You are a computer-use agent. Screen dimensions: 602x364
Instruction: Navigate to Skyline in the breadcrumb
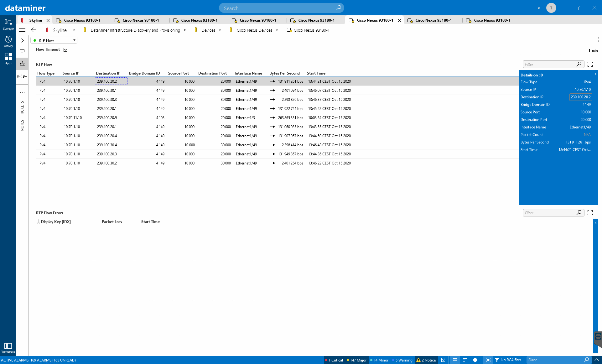coord(60,30)
